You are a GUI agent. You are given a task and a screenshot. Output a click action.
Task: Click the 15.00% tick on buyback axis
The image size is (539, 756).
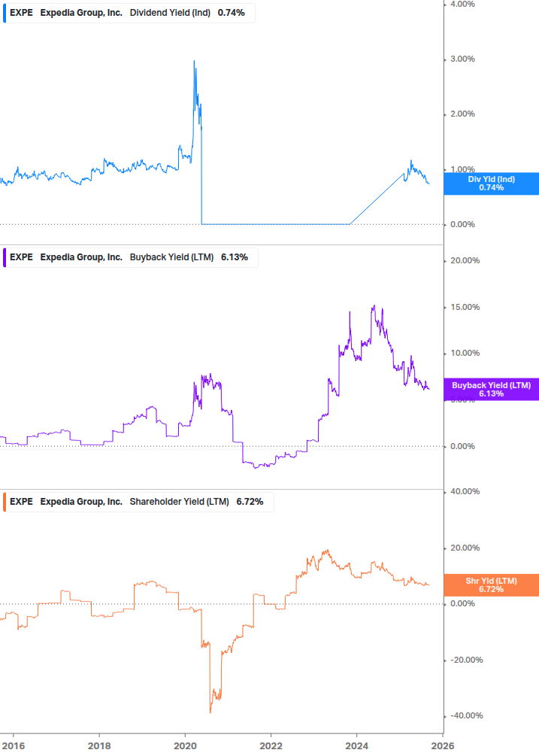(465, 307)
